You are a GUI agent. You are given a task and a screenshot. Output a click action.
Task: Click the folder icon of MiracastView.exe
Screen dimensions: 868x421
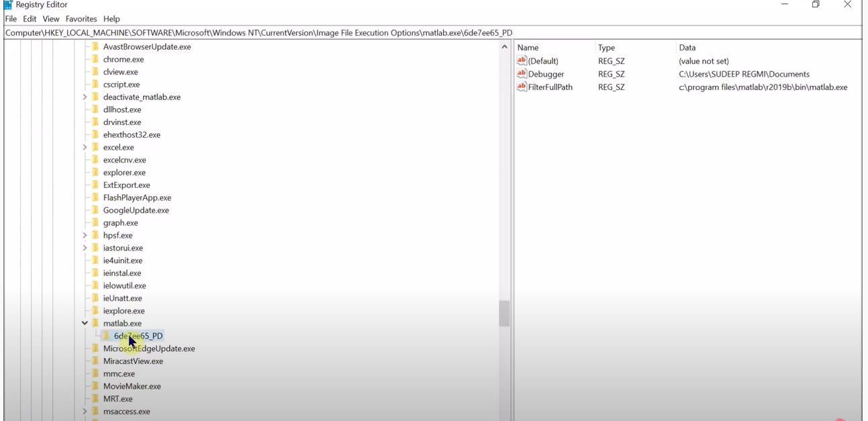point(95,361)
